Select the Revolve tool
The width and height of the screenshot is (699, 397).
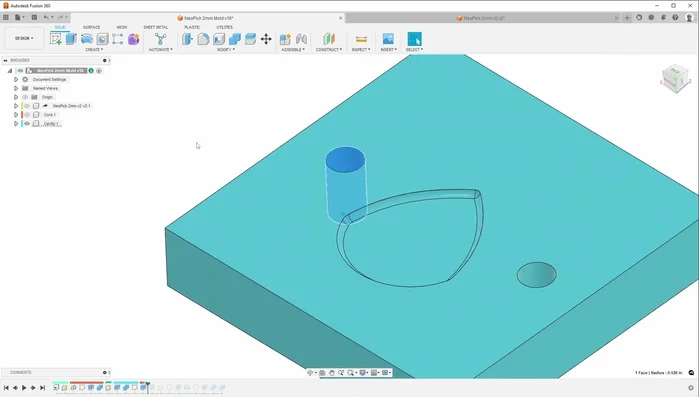click(x=87, y=39)
